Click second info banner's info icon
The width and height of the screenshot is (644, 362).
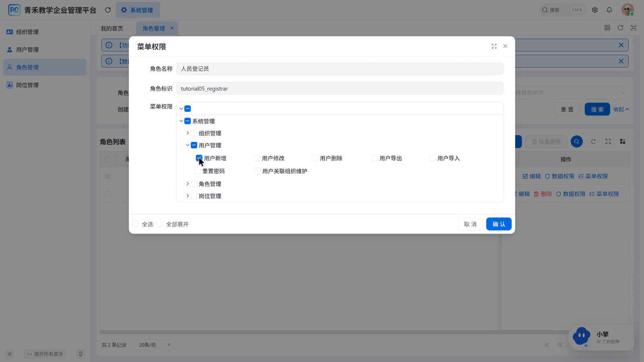(x=109, y=61)
